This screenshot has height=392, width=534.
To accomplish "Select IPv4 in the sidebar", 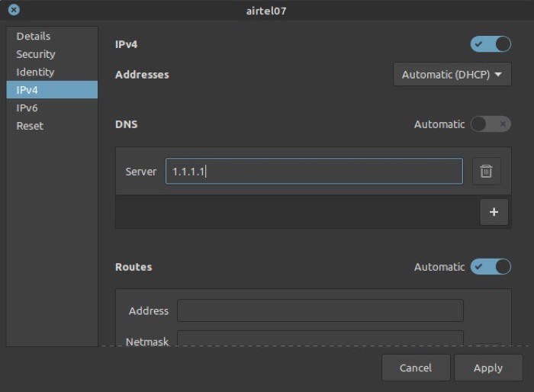I will pyautogui.click(x=27, y=90).
